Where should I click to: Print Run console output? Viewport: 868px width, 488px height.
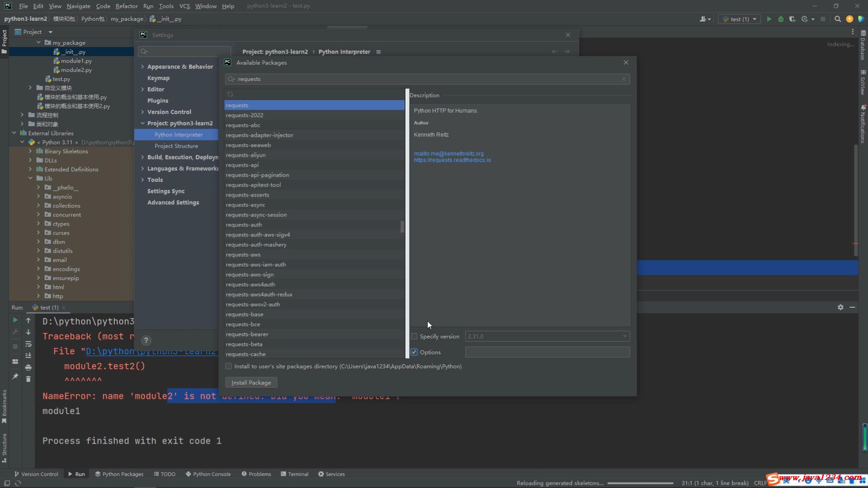point(28,367)
